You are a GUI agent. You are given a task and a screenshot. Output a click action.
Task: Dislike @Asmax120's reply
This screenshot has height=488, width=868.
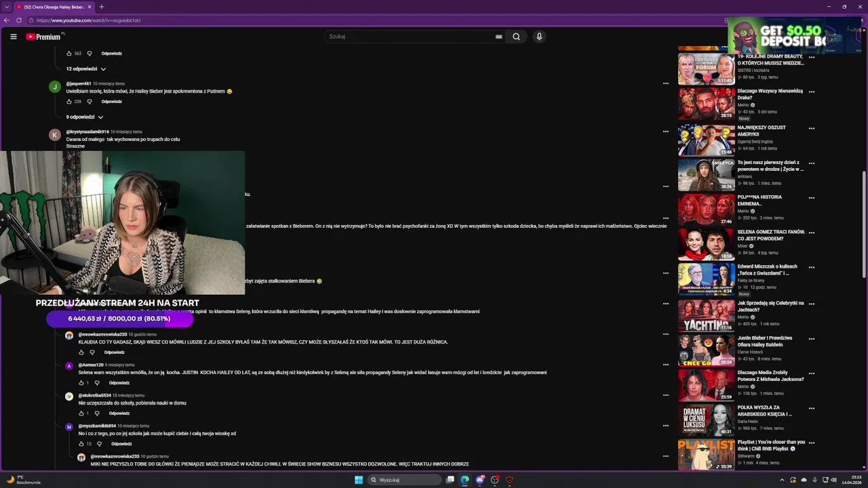point(97,383)
